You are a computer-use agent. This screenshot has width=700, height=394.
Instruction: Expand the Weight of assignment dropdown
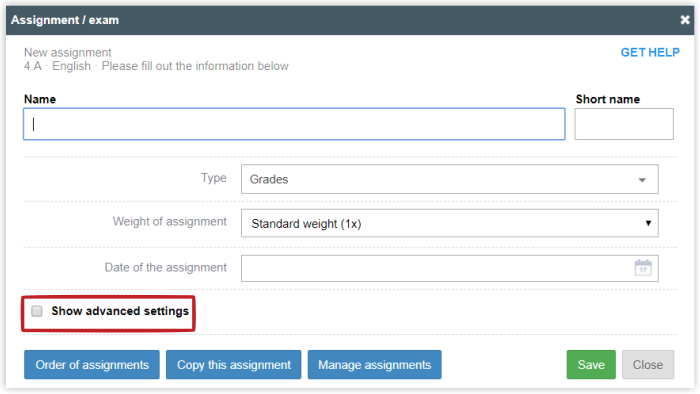(450, 223)
